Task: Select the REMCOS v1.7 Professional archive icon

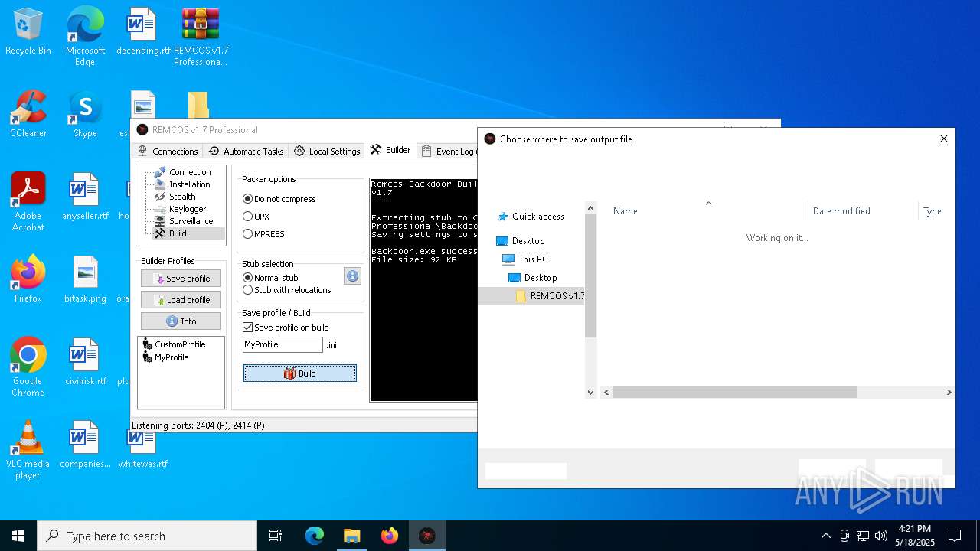Action: point(201,37)
